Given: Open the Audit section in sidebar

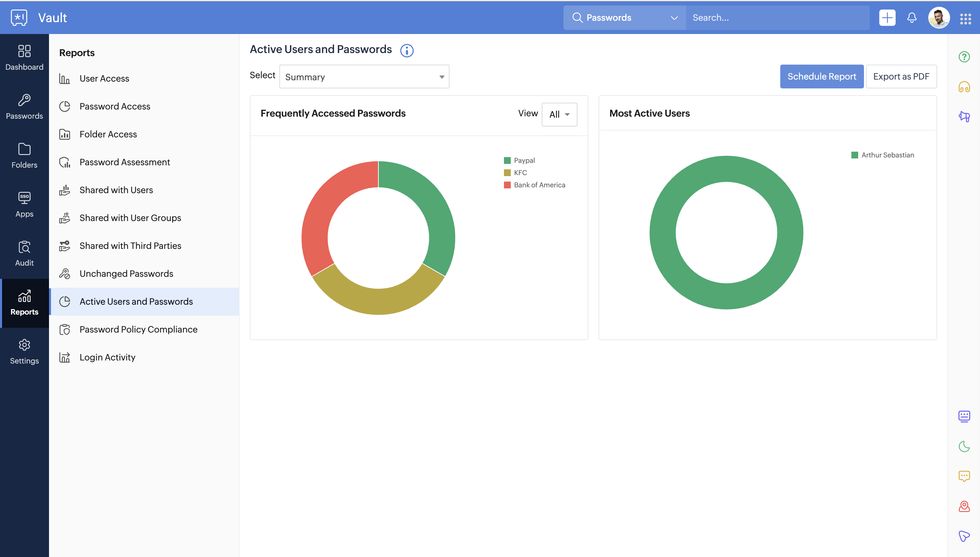Looking at the screenshot, I should tap(24, 253).
